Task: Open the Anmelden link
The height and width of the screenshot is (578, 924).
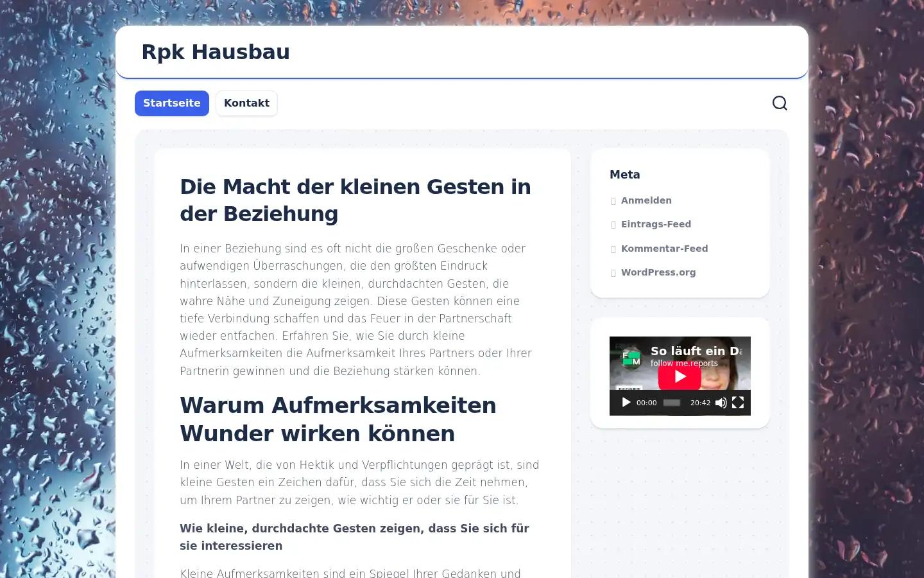Action: [x=646, y=200]
